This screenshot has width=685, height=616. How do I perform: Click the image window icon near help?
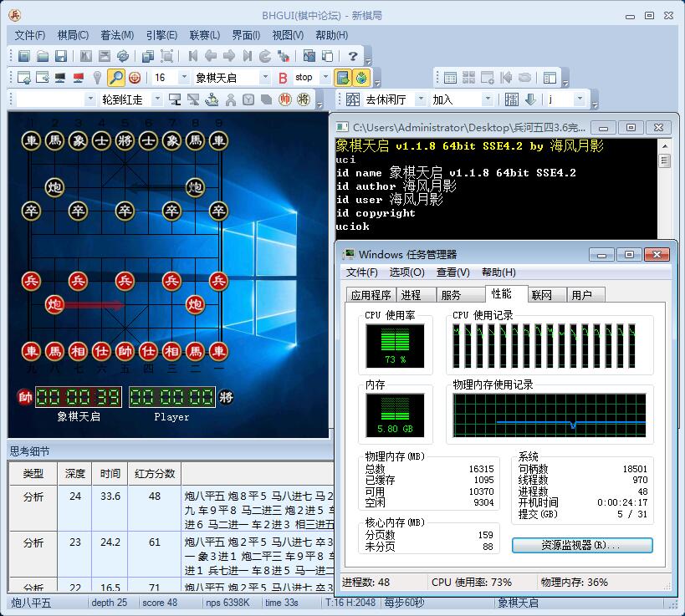(309, 56)
